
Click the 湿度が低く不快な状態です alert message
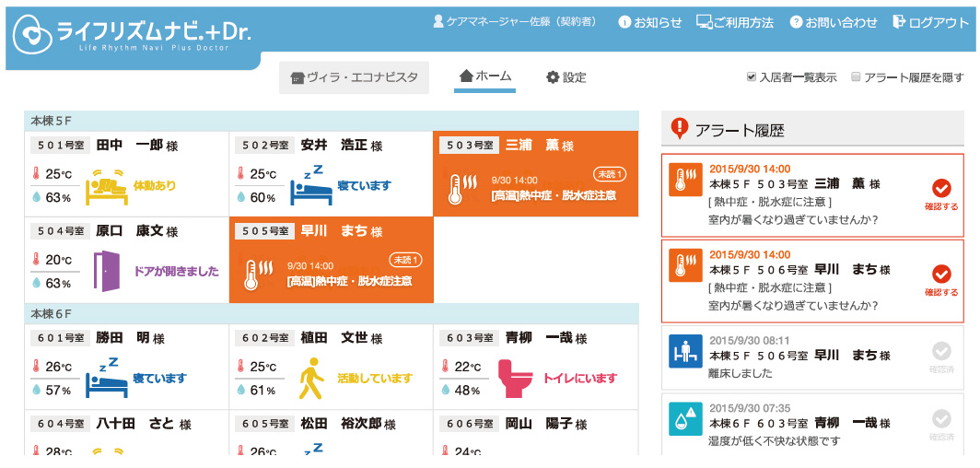click(x=775, y=441)
